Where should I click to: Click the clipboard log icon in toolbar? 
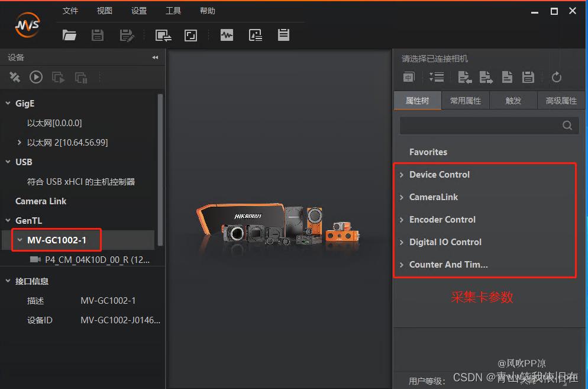(284, 35)
